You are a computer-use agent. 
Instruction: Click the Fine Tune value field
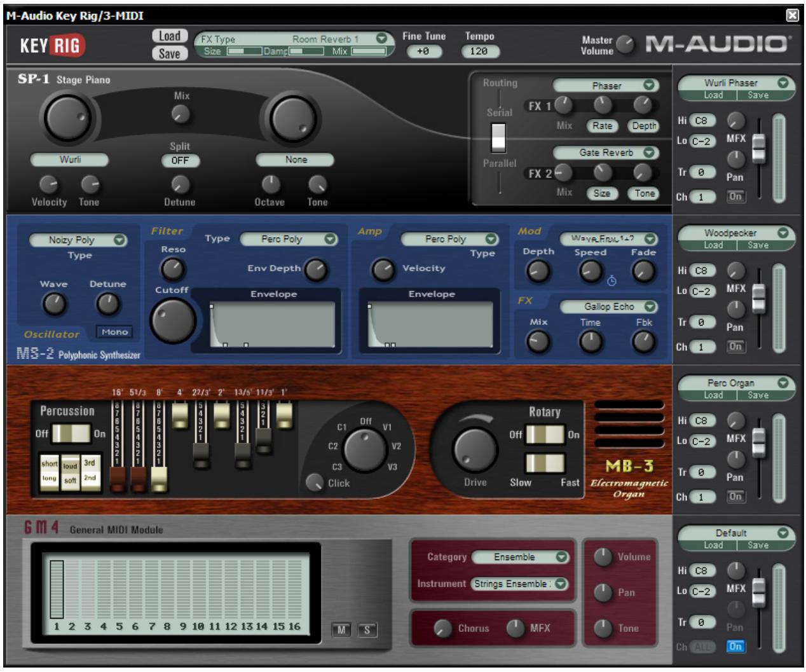pyautogui.click(x=424, y=51)
